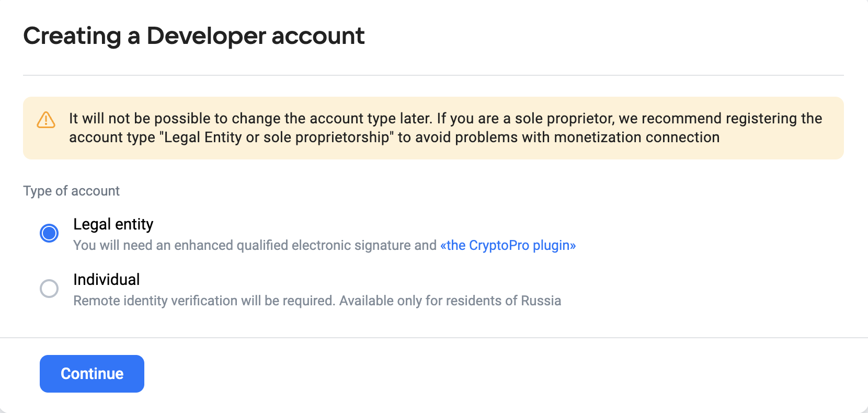Click the "Type of account" section label

coord(71,191)
